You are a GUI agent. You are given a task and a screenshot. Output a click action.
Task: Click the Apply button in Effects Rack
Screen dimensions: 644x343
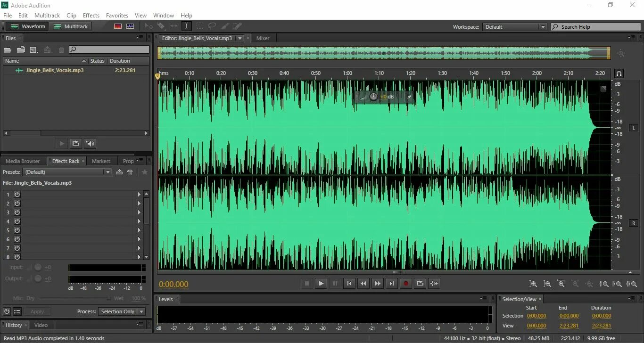[x=38, y=311]
